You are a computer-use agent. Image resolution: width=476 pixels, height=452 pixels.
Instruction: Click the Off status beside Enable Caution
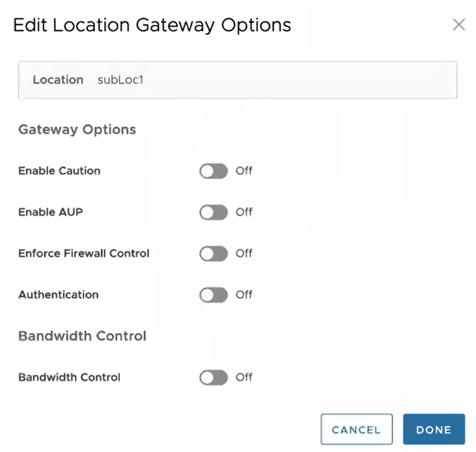tap(244, 171)
